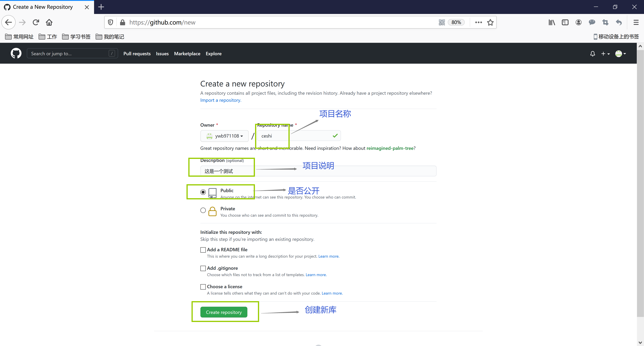Expand the plus create-new dropdown
644x346 pixels.
605,54
